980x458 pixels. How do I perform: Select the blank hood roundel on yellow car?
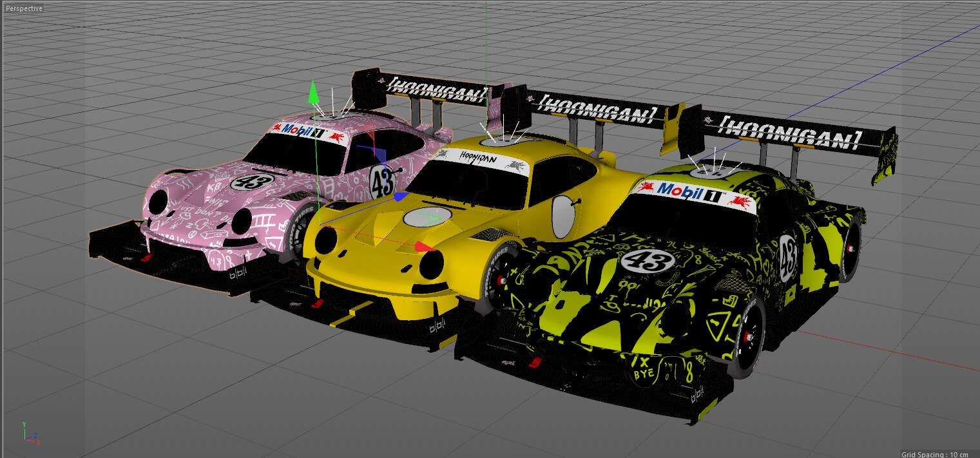(427, 218)
